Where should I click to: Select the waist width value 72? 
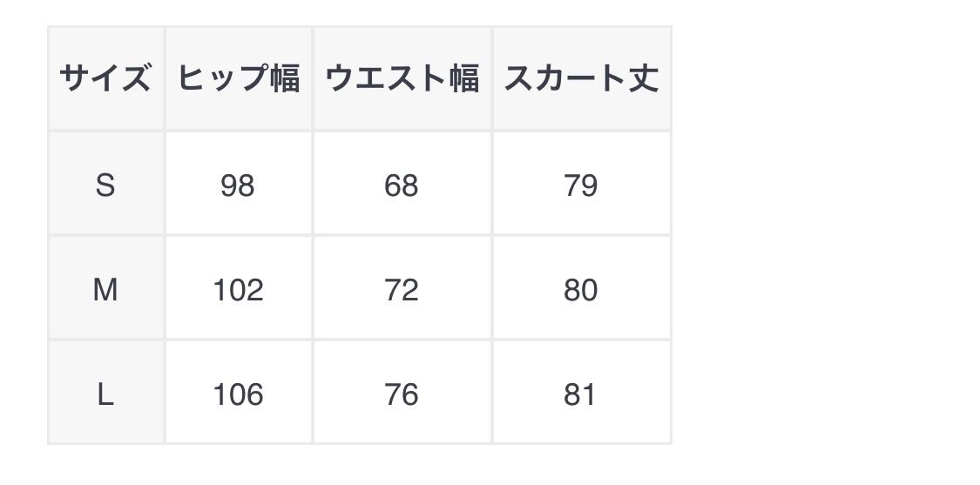[402, 289]
